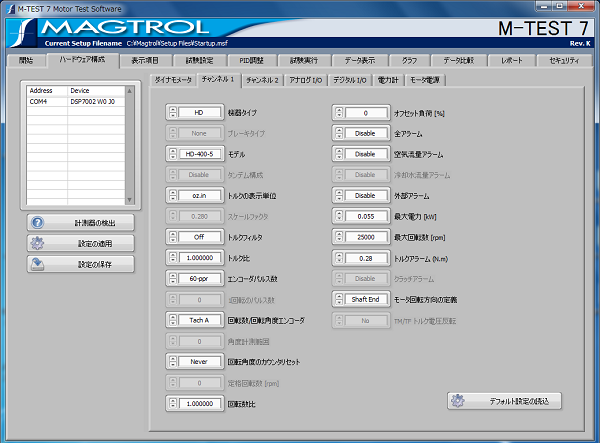
Task: Click the gear icon on 設定の適用 button
Action: 38,243
